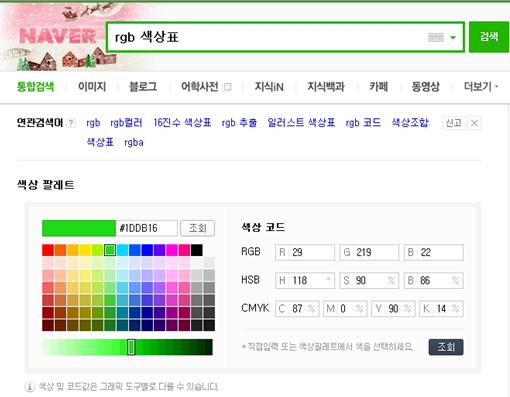Viewport: 510px width, 397px height.
Task: Open related search link rgb
Action: (93, 123)
